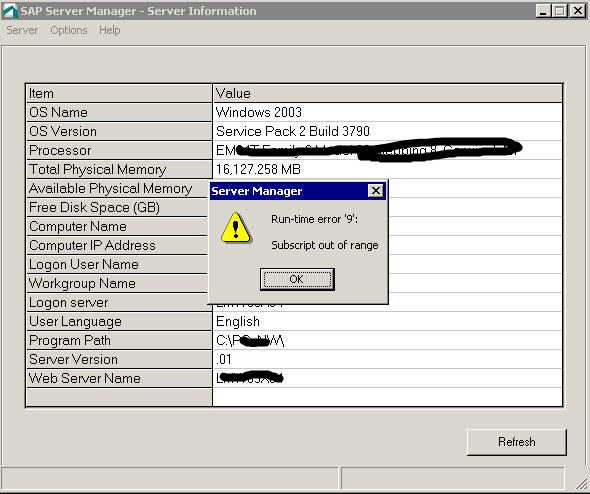Open the Options menu
The width and height of the screenshot is (590, 494).
(68, 30)
